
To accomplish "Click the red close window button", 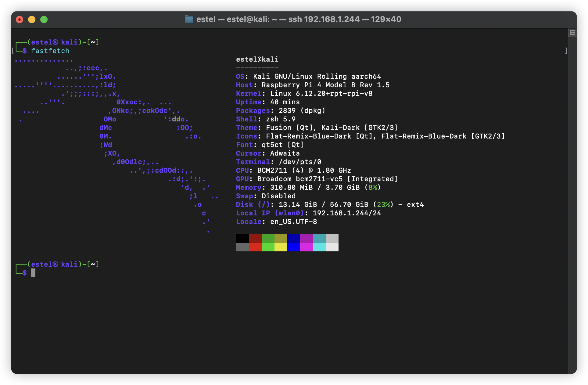I will [20, 20].
